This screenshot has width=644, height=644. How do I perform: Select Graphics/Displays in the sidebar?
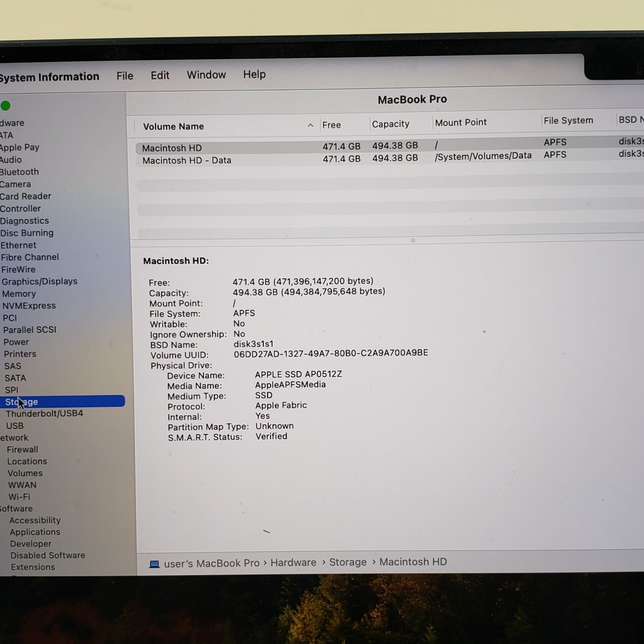[39, 282]
